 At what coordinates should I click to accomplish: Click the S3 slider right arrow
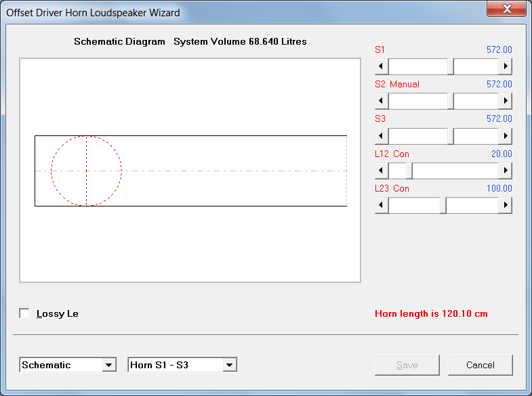tap(505, 136)
